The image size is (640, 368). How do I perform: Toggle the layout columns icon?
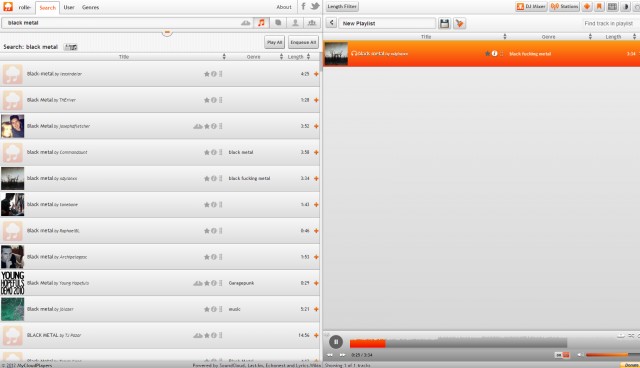(x=612, y=7)
